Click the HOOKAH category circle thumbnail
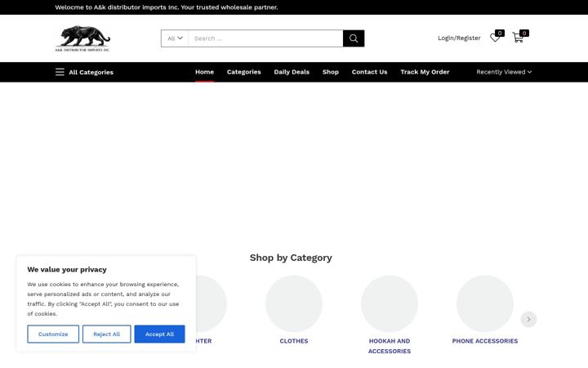The height and width of the screenshot is (368, 588). (390, 303)
